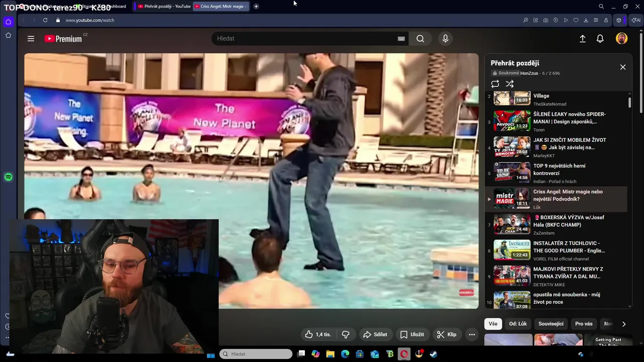The width and height of the screenshot is (644, 362).
Task: Open more actions three-dot menu below video
Action: (x=472, y=334)
